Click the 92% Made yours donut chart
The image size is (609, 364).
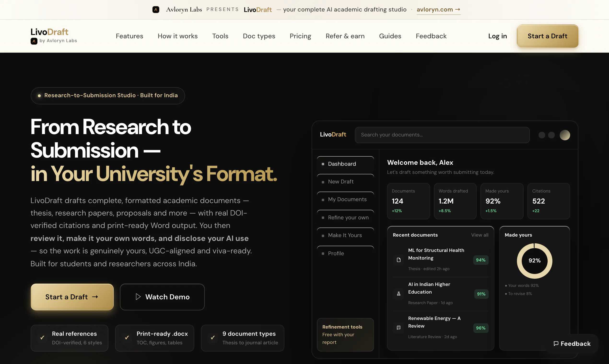click(x=534, y=261)
